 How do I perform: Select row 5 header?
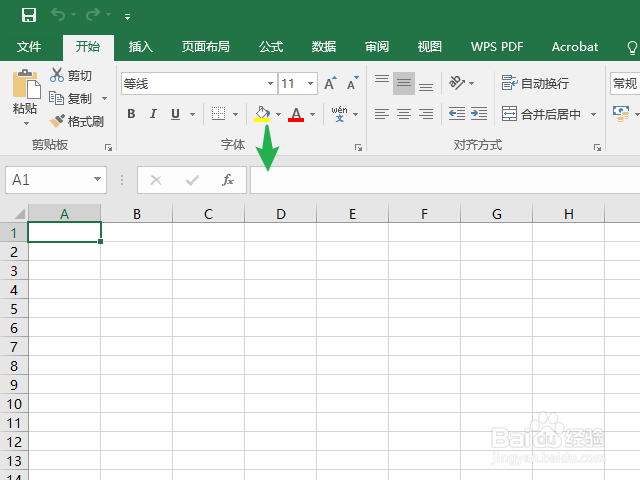click(x=14, y=309)
